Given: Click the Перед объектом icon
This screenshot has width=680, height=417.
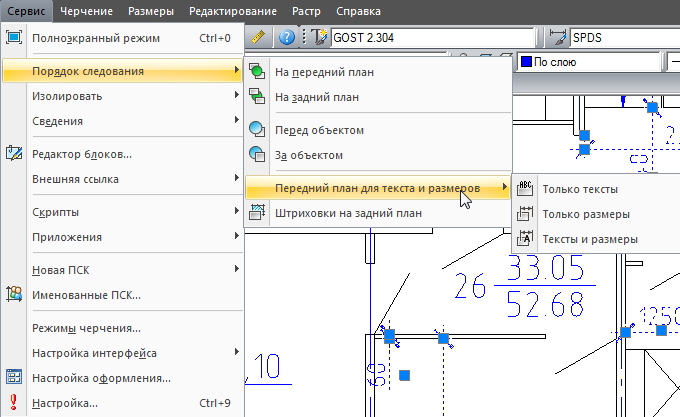Looking at the screenshot, I should (x=257, y=129).
